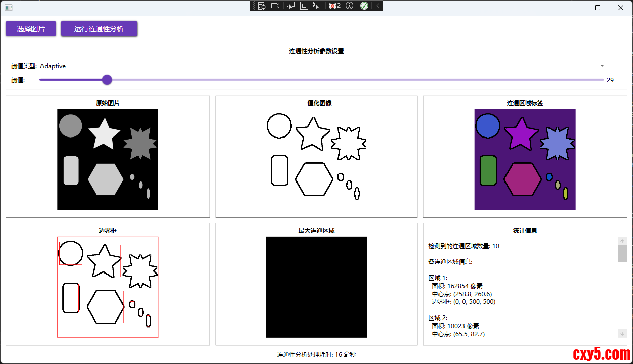Click the threshold slider thumb

click(x=107, y=80)
